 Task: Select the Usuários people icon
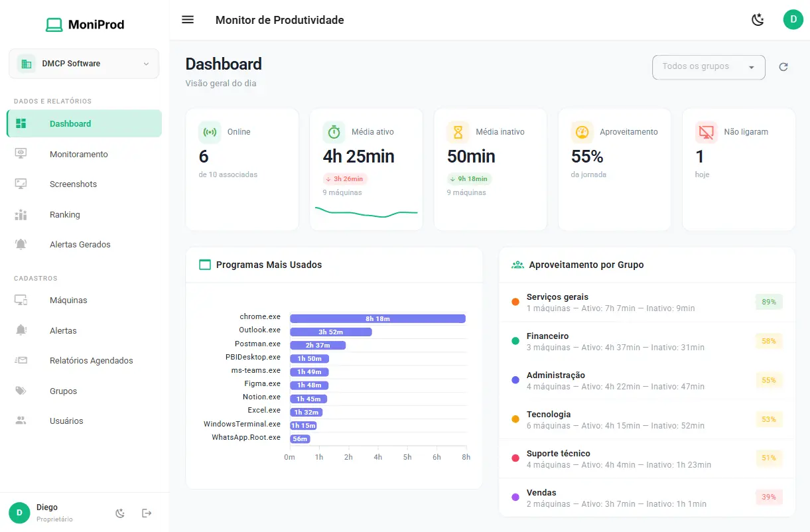pyautogui.click(x=21, y=421)
